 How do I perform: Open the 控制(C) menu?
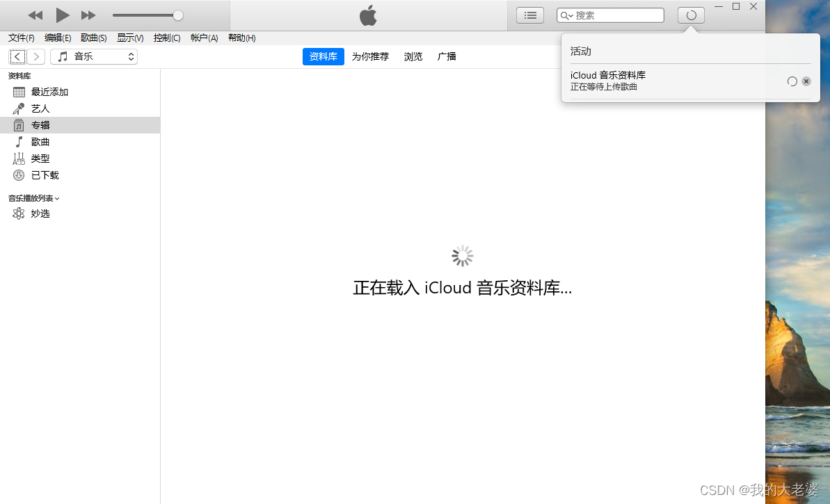pyautogui.click(x=167, y=38)
